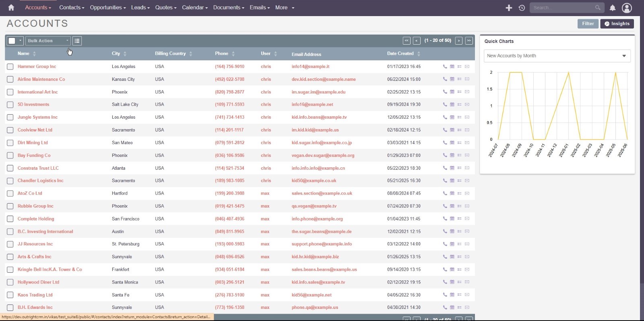Open the Insights panel button
The width and height of the screenshot is (644, 321).
click(x=617, y=24)
